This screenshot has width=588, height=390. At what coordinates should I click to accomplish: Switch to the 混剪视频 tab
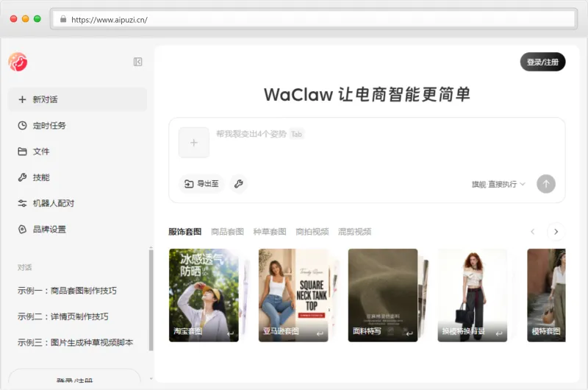(354, 232)
